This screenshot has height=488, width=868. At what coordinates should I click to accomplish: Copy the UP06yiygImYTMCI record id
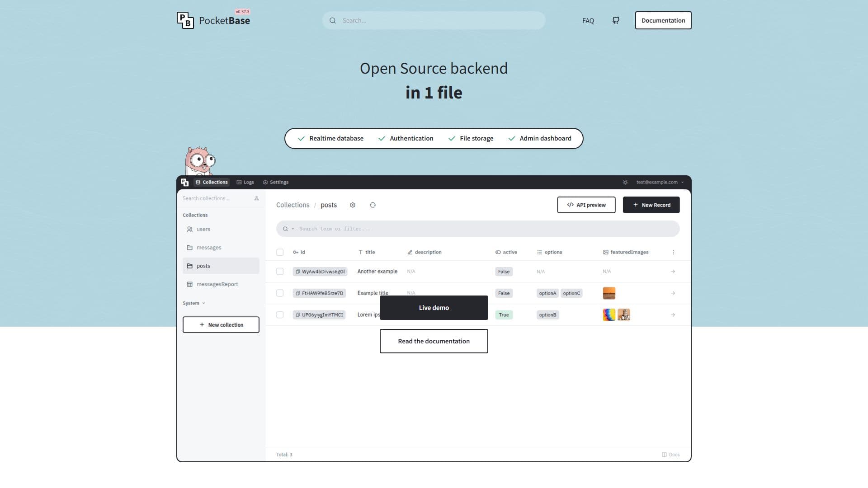pyautogui.click(x=298, y=315)
